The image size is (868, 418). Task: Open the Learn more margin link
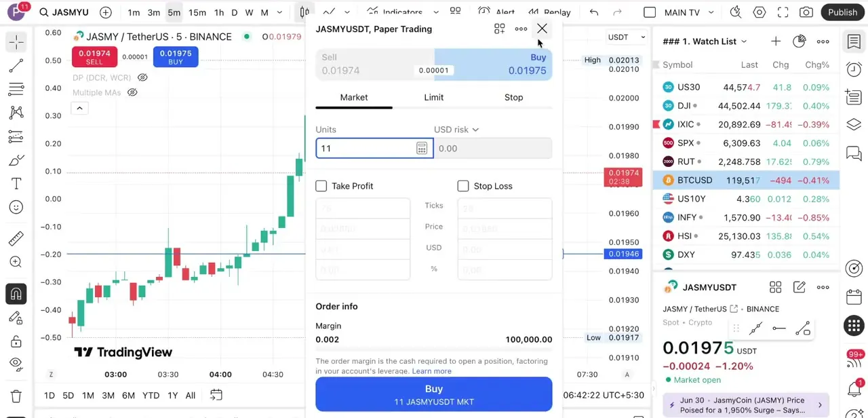[431, 371]
